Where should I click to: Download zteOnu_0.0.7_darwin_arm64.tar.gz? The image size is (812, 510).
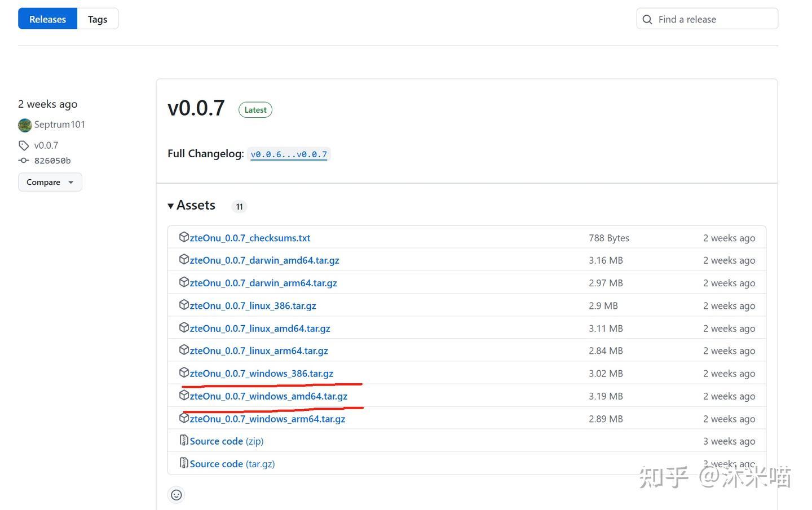263,283
